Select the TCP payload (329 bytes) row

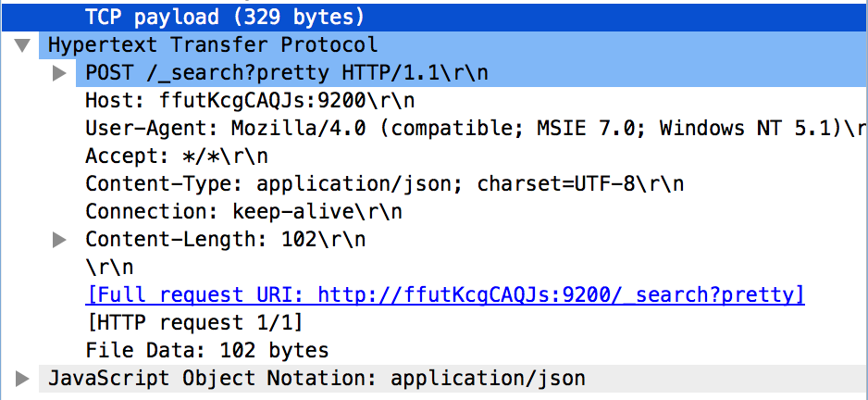(225, 17)
